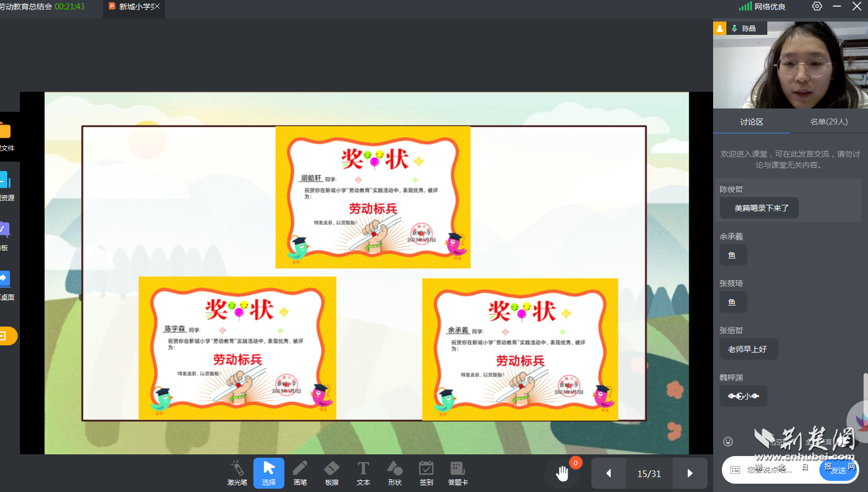
Task: Activate the 选择 selection arrow tool
Action: [x=269, y=473]
